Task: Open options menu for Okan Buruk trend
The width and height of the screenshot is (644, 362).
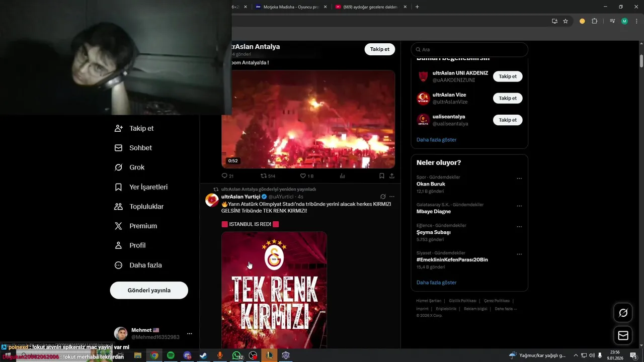Action: [519, 178]
